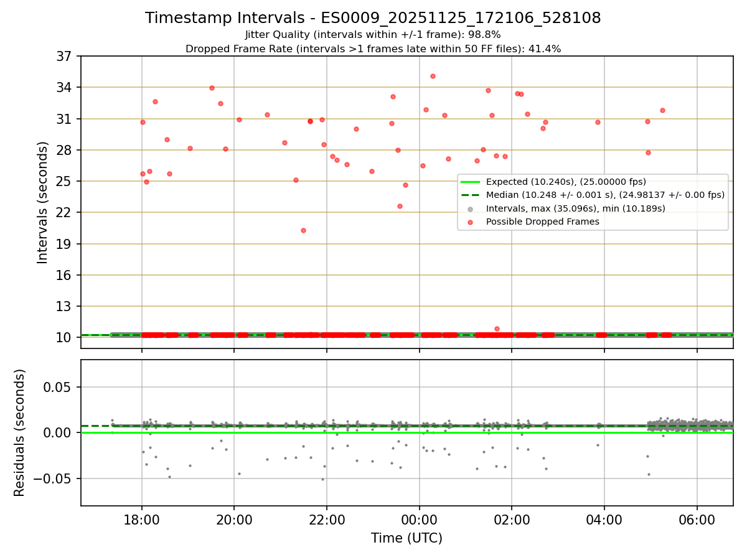Click the x-axis tick label '04:00'
The image size is (747, 560).
(604, 520)
